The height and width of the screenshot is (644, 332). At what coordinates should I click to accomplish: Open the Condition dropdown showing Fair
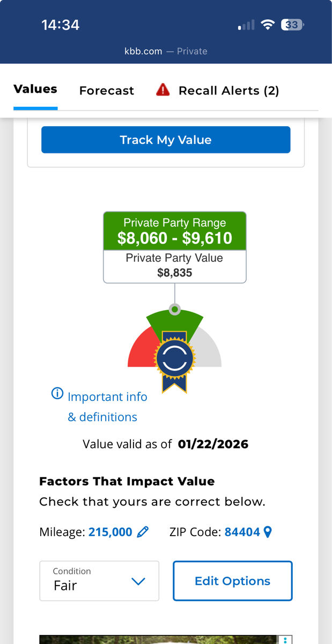click(x=99, y=581)
